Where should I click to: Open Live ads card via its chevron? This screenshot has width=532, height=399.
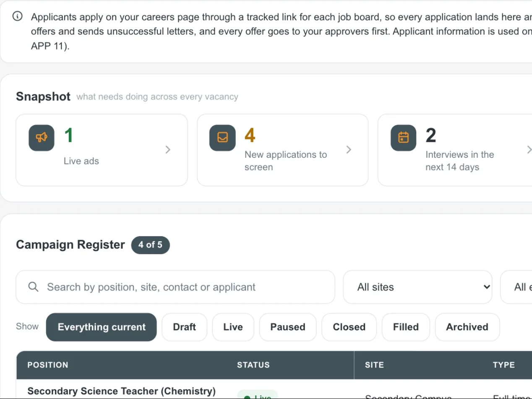[x=168, y=150]
